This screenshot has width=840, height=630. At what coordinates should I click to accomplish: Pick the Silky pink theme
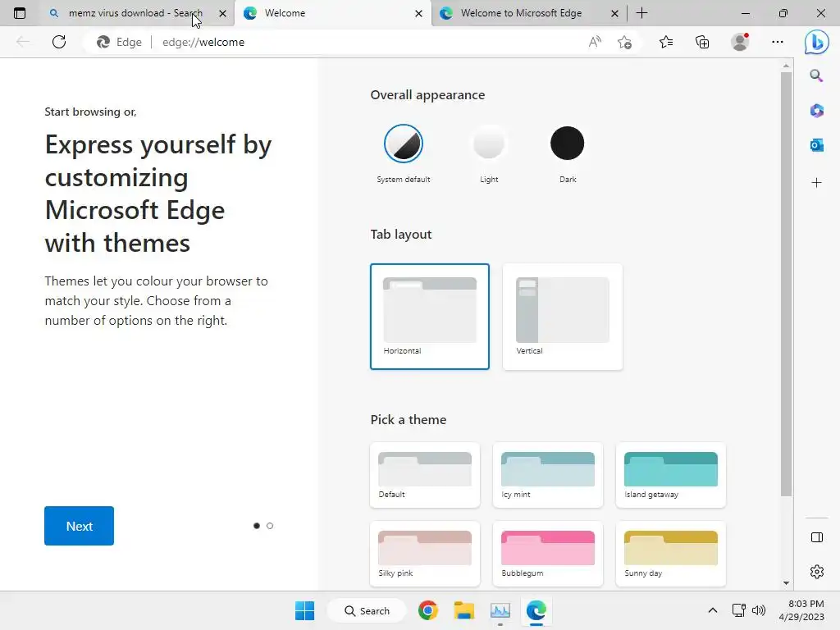click(x=425, y=554)
